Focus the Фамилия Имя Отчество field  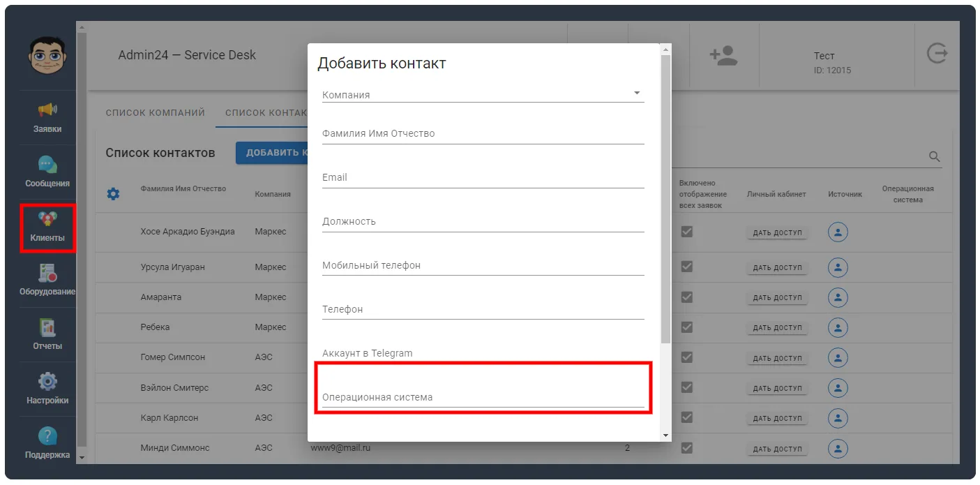483,133
